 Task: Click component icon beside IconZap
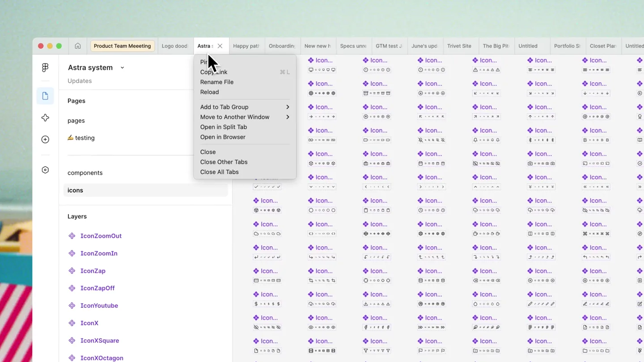point(72,271)
